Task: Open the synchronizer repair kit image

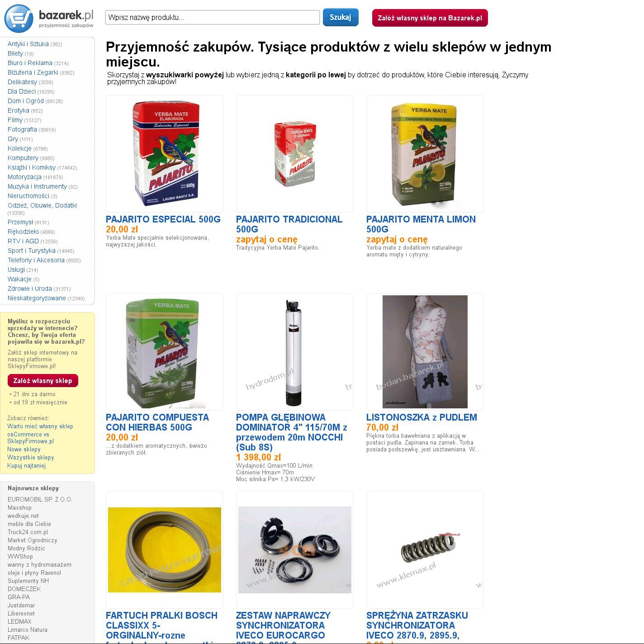Action: click(295, 550)
